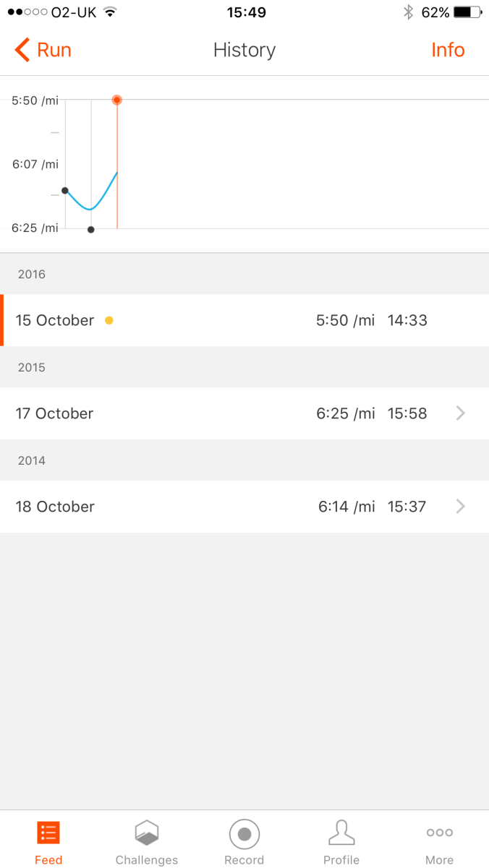This screenshot has height=868, width=489.
Task: Select the lowest black graph point
Action: [91, 230]
